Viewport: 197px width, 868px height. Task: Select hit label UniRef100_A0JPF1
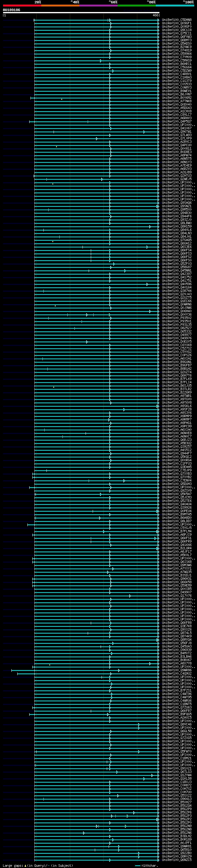(177, 843)
